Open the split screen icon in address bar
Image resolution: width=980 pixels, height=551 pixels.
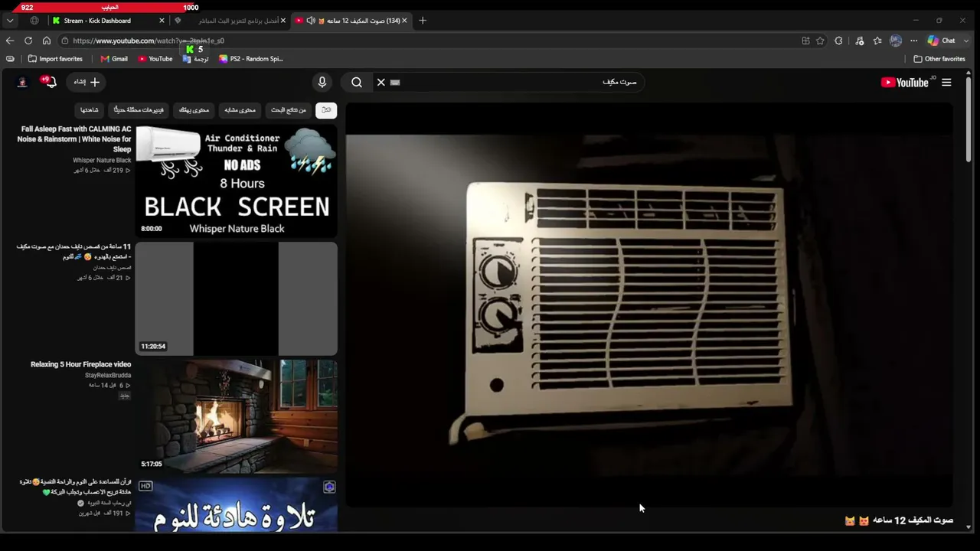[x=805, y=41]
